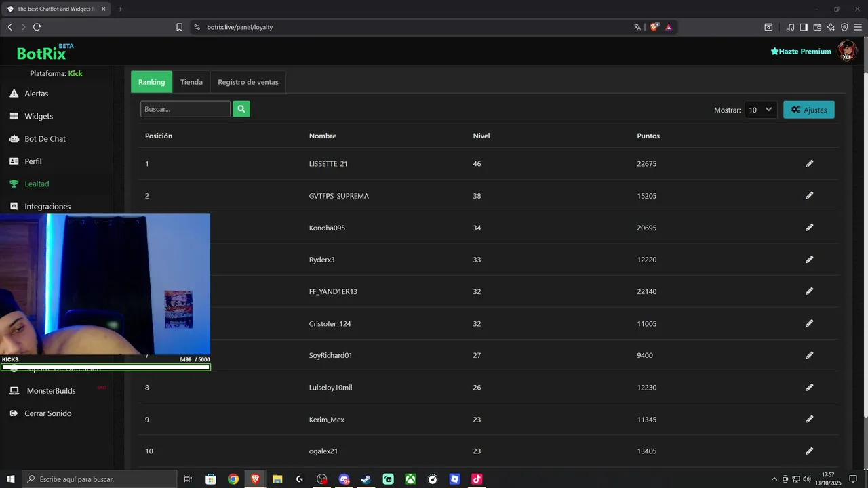The width and height of the screenshot is (868, 488).
Task: Edit SoyRichard01 with the pencil icon
Action: pos(809,355)
